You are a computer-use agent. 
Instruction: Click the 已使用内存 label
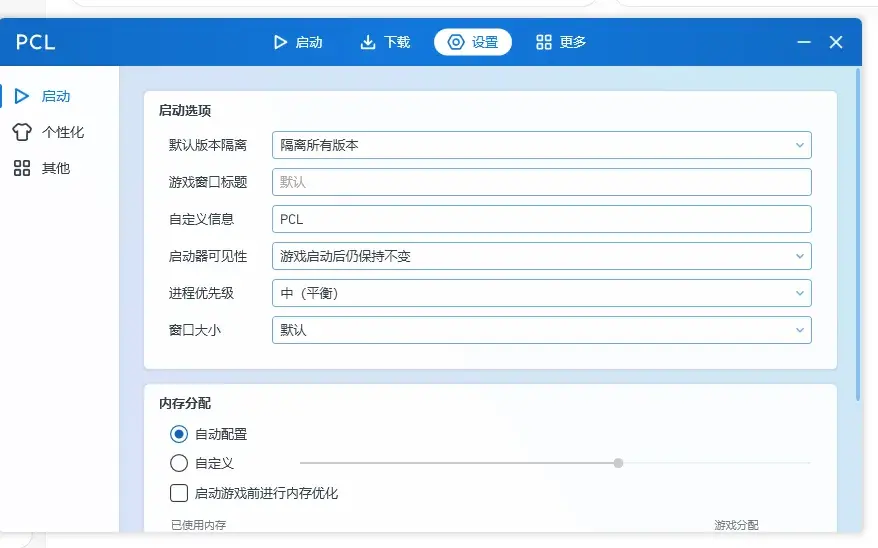(x=198, y=525)
